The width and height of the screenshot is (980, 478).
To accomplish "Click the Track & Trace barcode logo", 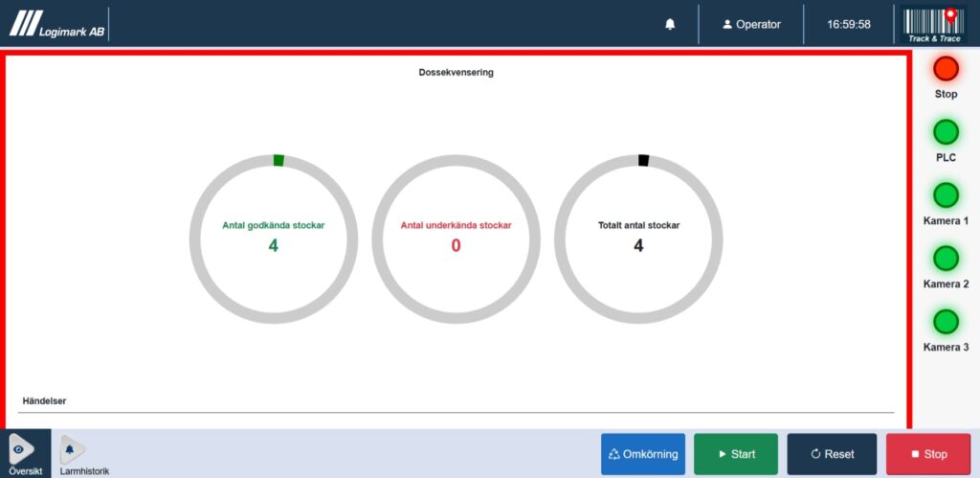I will pyautogui.click(x=932, y=25).
